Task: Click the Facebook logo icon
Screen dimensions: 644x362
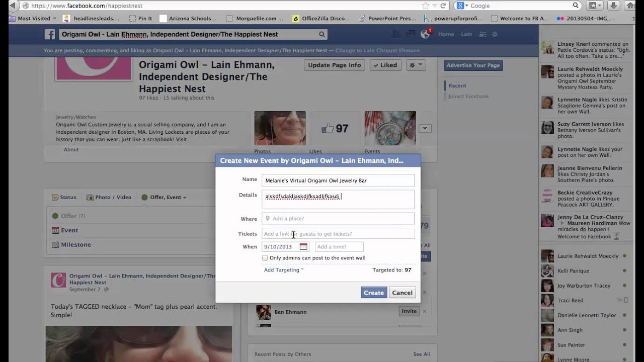Action: tap(50, 34)
